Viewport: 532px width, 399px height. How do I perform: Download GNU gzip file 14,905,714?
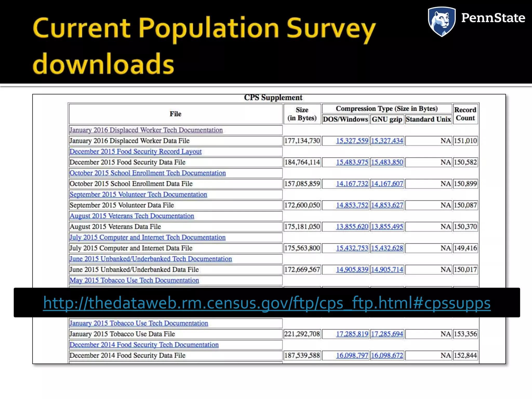(x=387, y=270)
